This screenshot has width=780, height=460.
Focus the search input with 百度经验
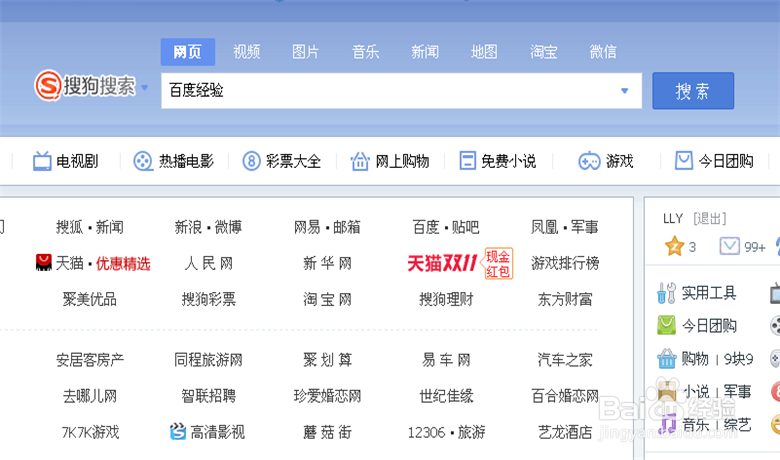[401, 91]
